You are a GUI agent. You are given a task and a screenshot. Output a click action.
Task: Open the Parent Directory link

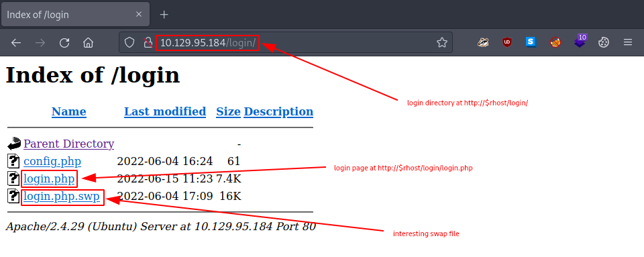pyautogui.click(x=69, y=144)
